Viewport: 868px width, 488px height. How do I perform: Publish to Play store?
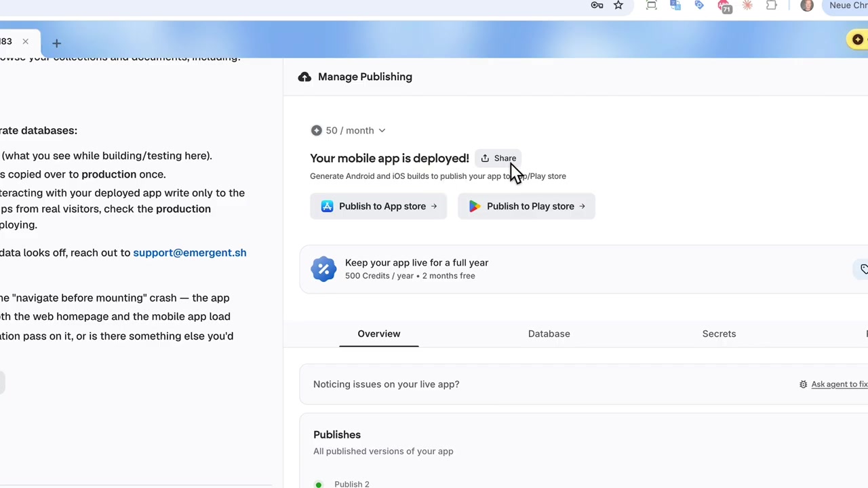[526, 206]
